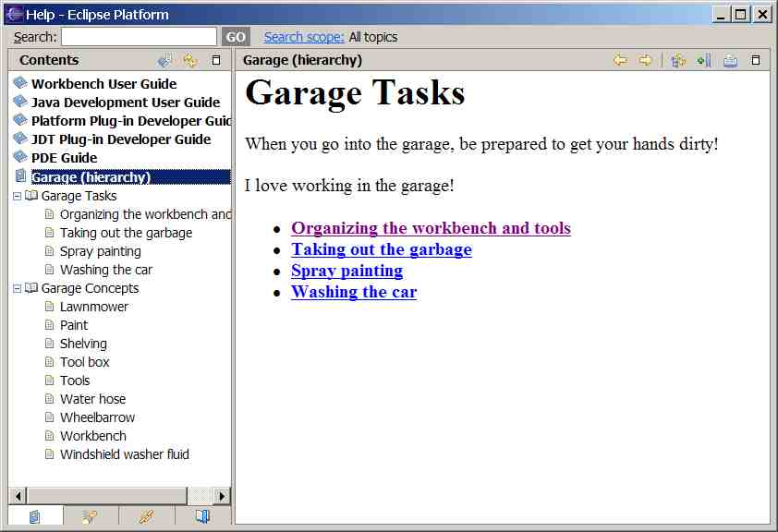
Task: Select Organizing the workbench tree topic
Action: [145, 214]
